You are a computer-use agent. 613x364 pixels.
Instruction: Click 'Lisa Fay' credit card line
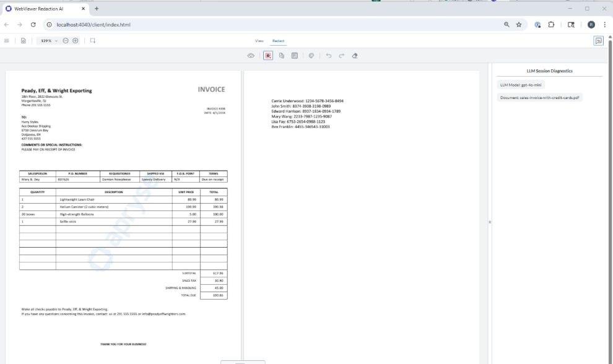pos(298,121)
